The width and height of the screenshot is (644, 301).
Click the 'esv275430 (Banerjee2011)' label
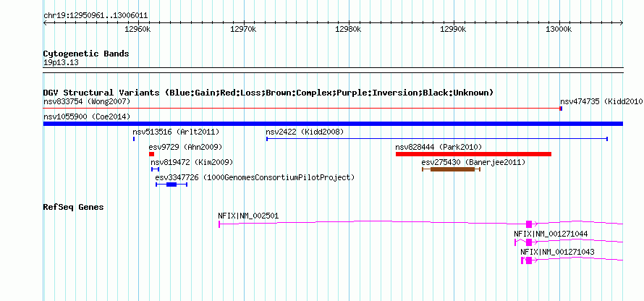click(473, 162)
